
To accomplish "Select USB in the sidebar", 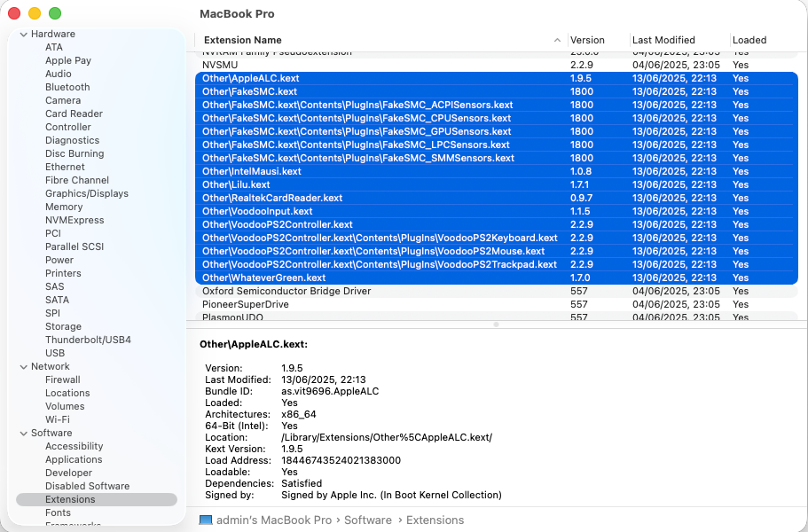I will (x=55, y=353).
